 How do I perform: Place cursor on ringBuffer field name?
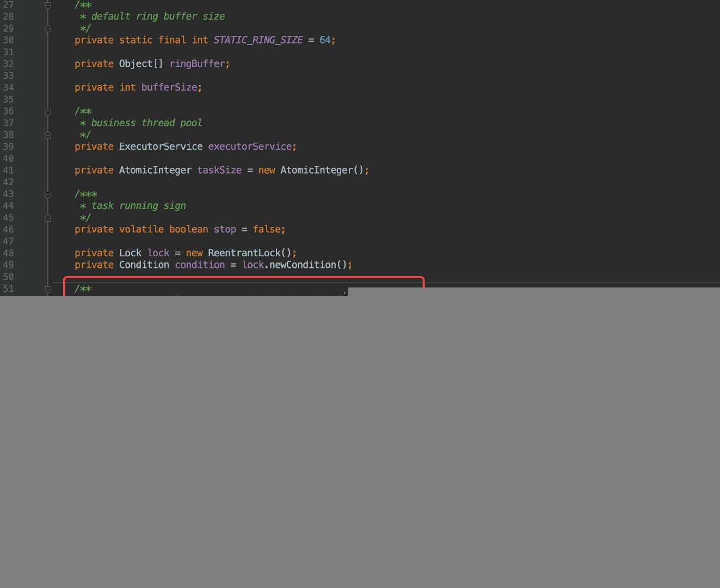pyautogui.click(x=197, y=64)
